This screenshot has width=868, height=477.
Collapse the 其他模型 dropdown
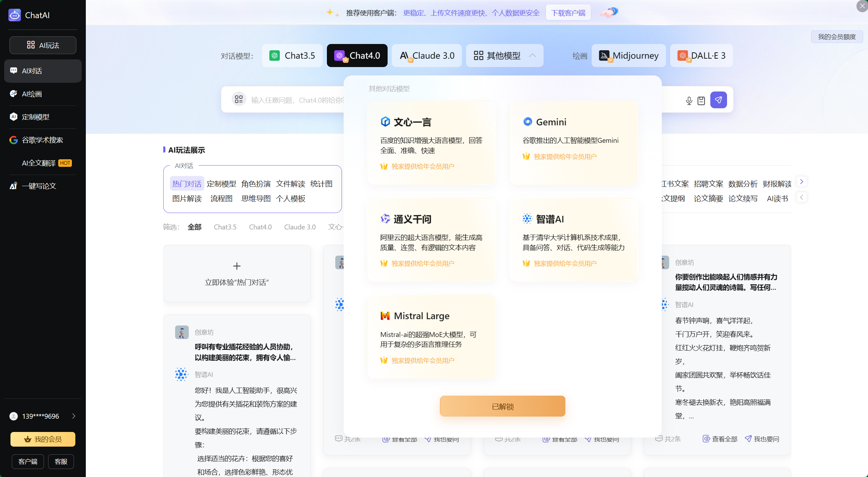click(x=532, y=55)
